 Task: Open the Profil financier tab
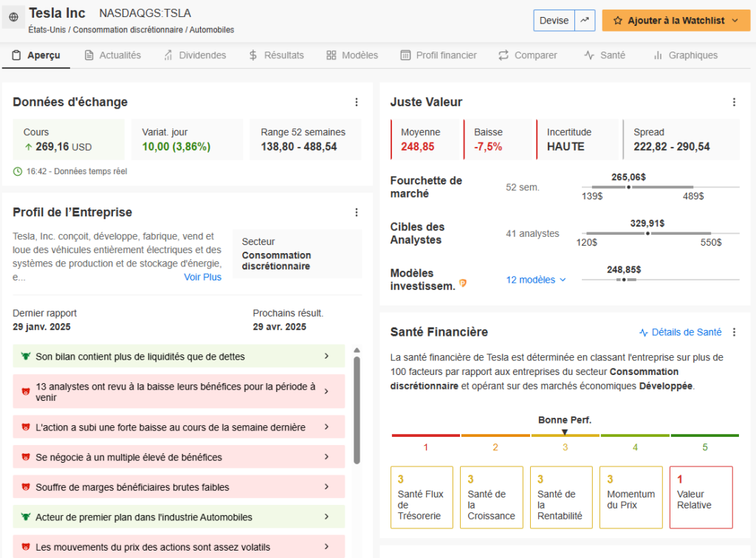(439, 55)
